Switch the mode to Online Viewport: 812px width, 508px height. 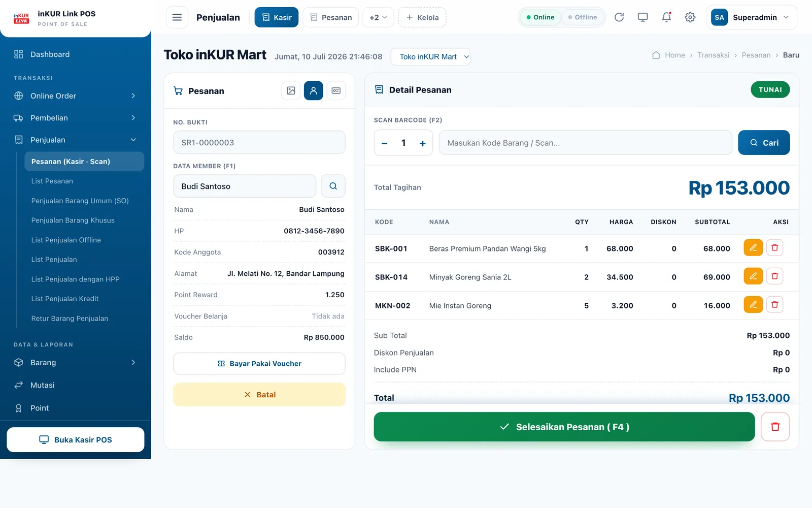(x=540, y=17)
